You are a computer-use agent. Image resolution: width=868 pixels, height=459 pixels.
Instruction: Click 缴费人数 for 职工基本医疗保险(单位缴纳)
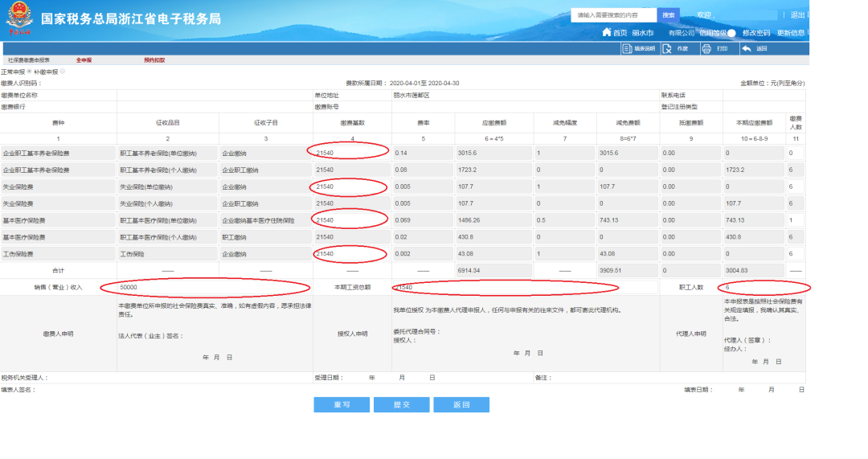(796, 220)
